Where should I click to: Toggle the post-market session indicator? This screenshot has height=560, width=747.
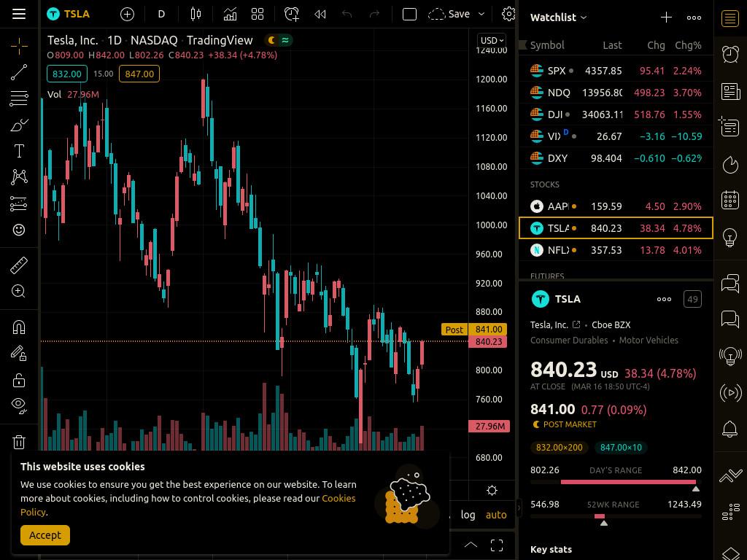coord(271,41)
